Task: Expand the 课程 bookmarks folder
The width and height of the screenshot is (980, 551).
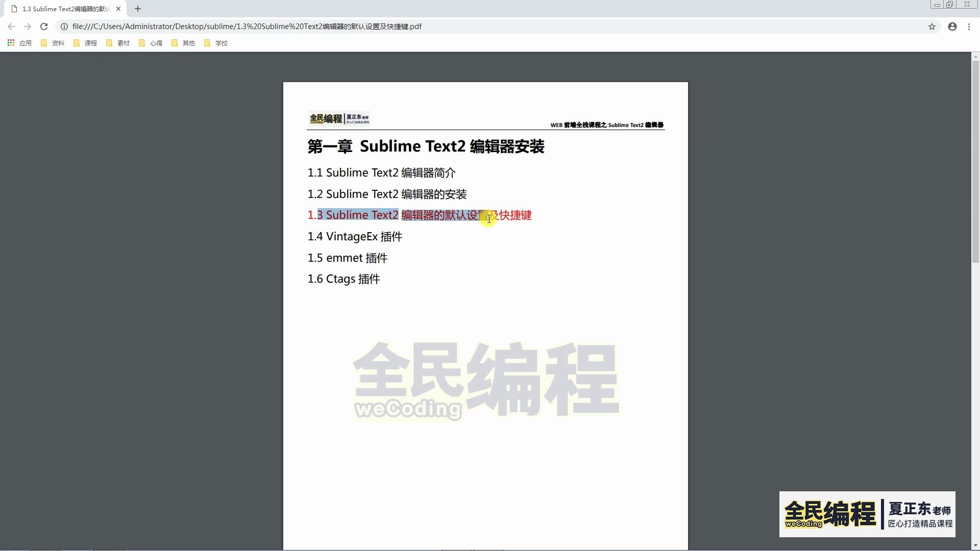Action: [76, 43]
